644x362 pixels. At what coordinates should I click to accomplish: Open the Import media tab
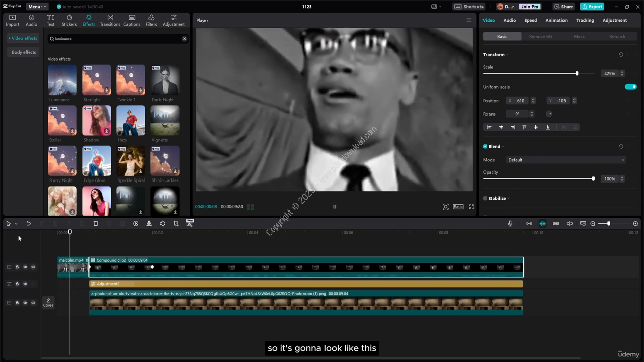[12, 20]
